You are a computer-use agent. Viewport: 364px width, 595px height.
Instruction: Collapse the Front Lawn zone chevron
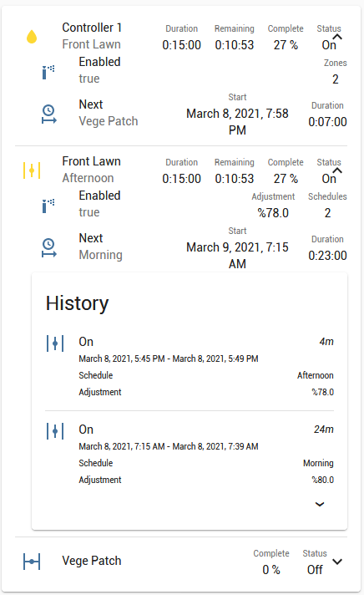click(337, 170)
